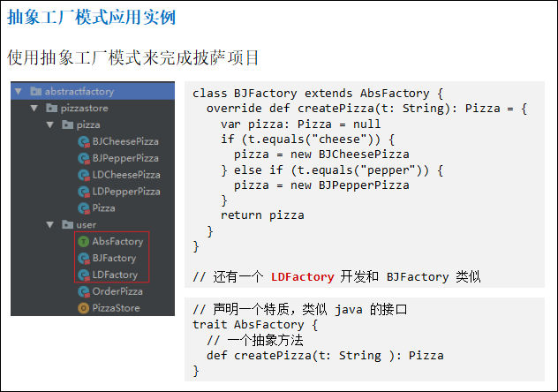Click the OrderPizza class icon
Image resolution: width=558 pixels, height=392 pixels.
click(84, 292)
